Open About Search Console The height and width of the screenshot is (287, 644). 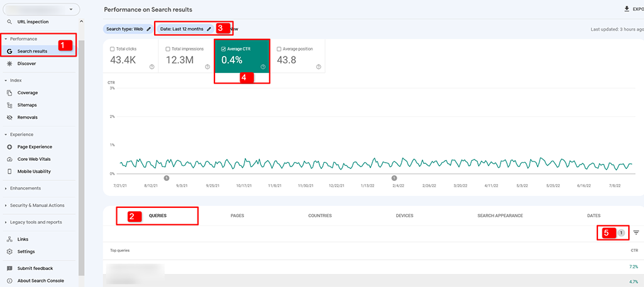pyautogui.click(x=40, y=281)
